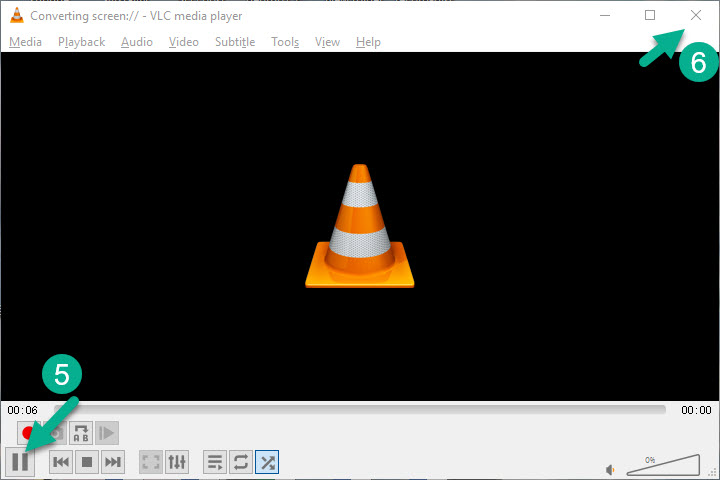Pause the screen recording playback
This screenshot has height=480, width=720.
pos(20,461)
